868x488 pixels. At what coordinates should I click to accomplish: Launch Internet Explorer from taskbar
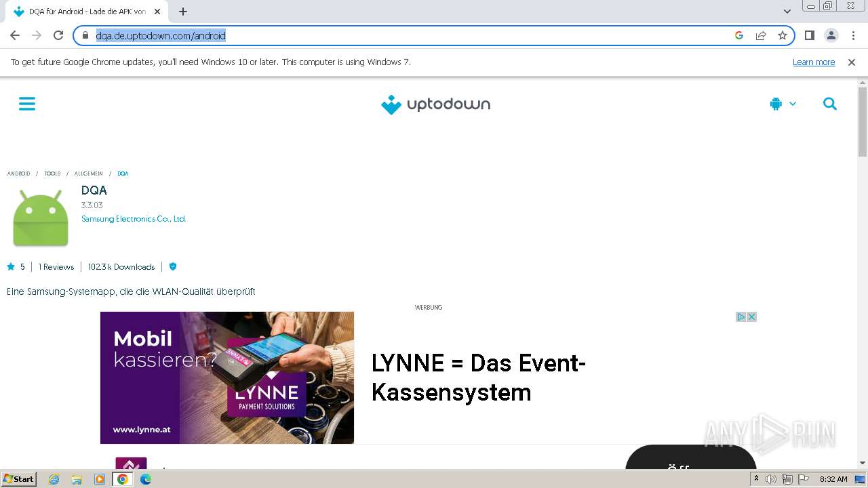[x=54, y=479]
